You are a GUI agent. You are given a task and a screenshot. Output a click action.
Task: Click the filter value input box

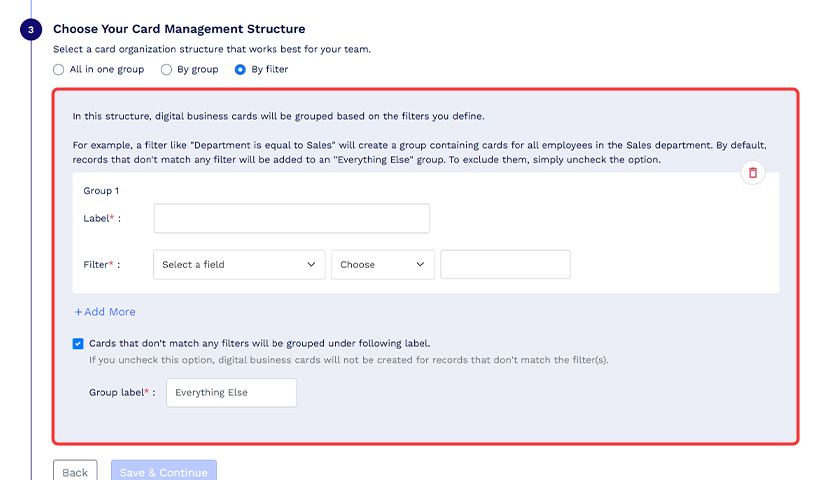click(505, 265)
